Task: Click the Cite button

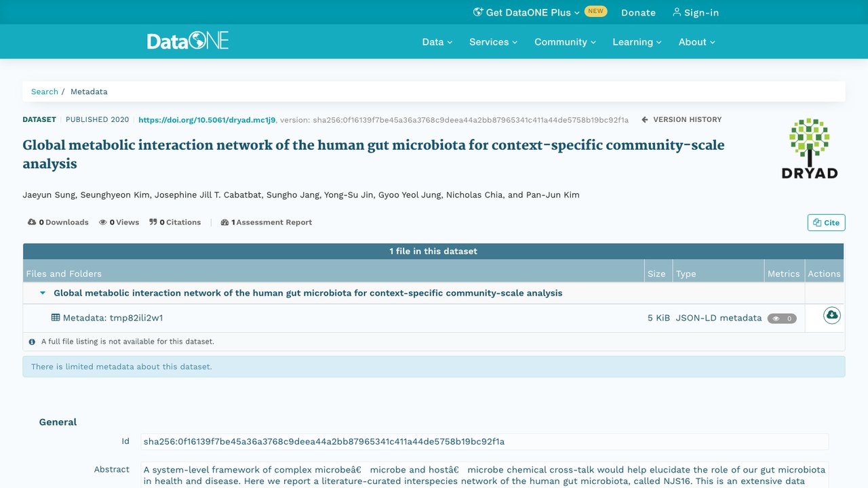Action: 826,222
